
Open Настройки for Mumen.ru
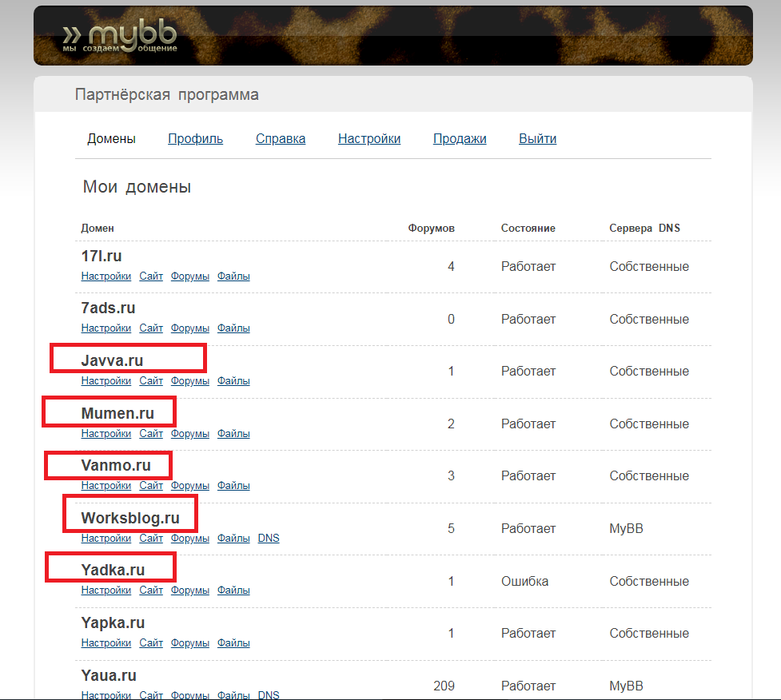pyautogui.click(x=106, y=434)
